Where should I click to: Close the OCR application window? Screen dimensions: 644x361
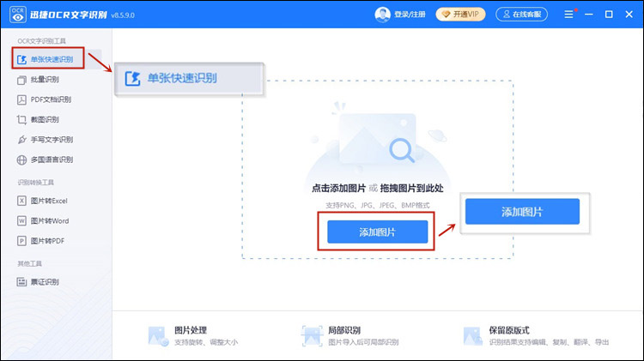[629, 15]
